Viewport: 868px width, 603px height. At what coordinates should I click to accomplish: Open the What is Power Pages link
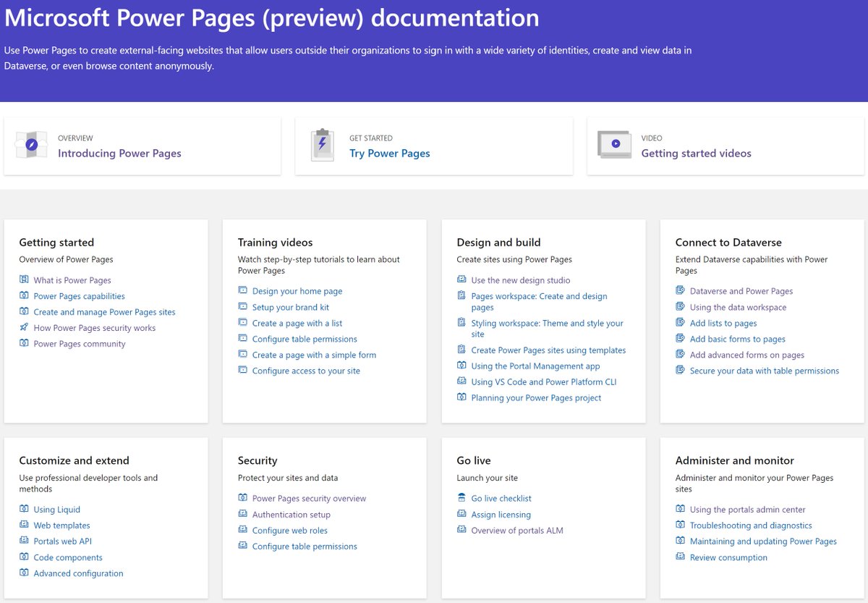point(72,280)
